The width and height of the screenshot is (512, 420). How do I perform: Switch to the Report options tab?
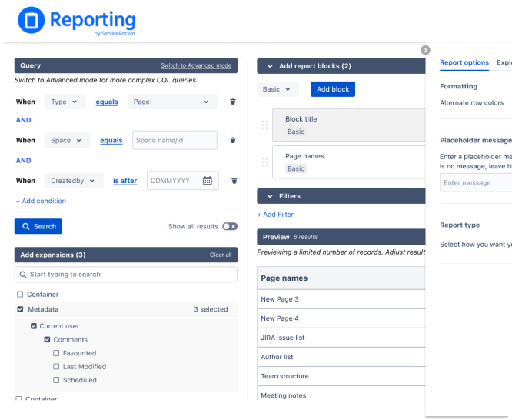point(464,62)
